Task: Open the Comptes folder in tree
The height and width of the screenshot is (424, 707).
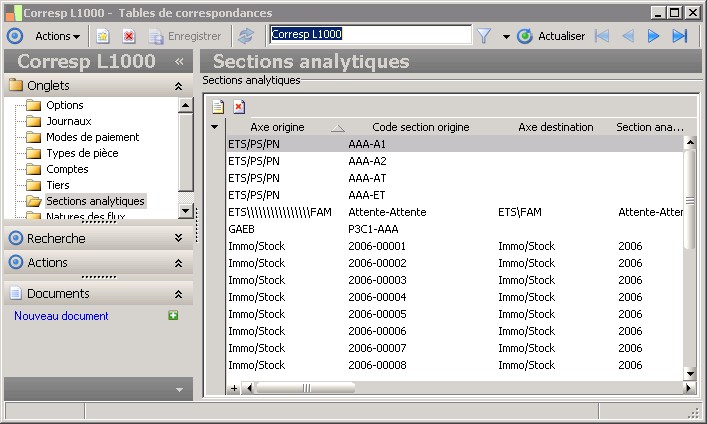Action: click(67, 169)
